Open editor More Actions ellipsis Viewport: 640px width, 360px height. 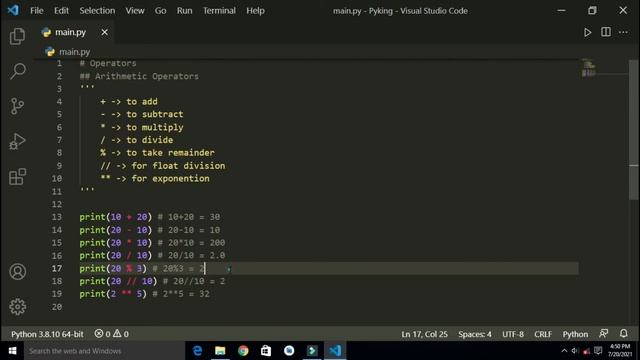[623, 32]
